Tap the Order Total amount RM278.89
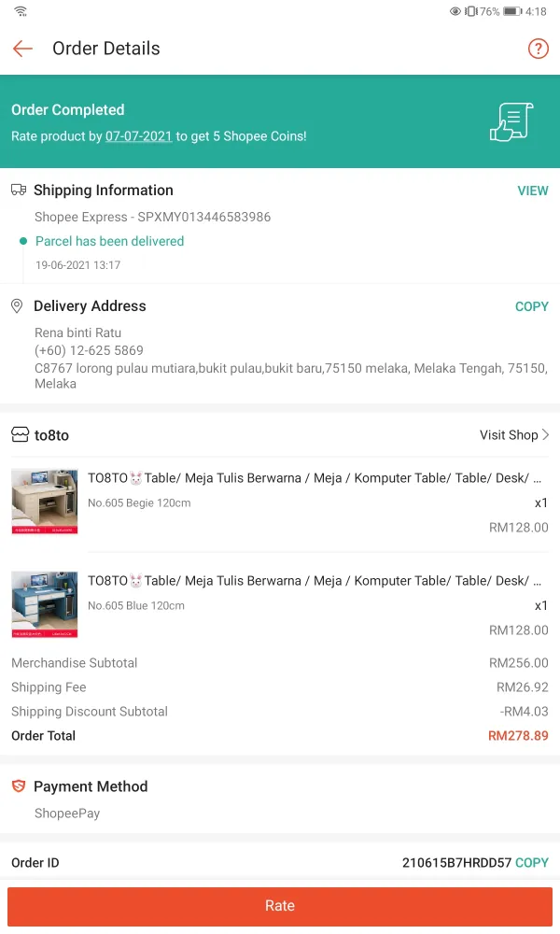 [518, 736]
